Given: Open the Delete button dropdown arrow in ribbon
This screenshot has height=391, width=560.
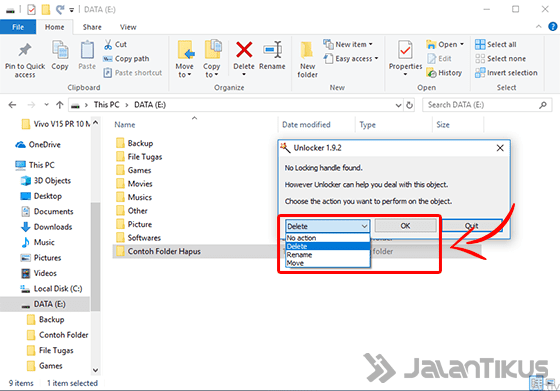Looking at the screenshot, I should point(244,75).
